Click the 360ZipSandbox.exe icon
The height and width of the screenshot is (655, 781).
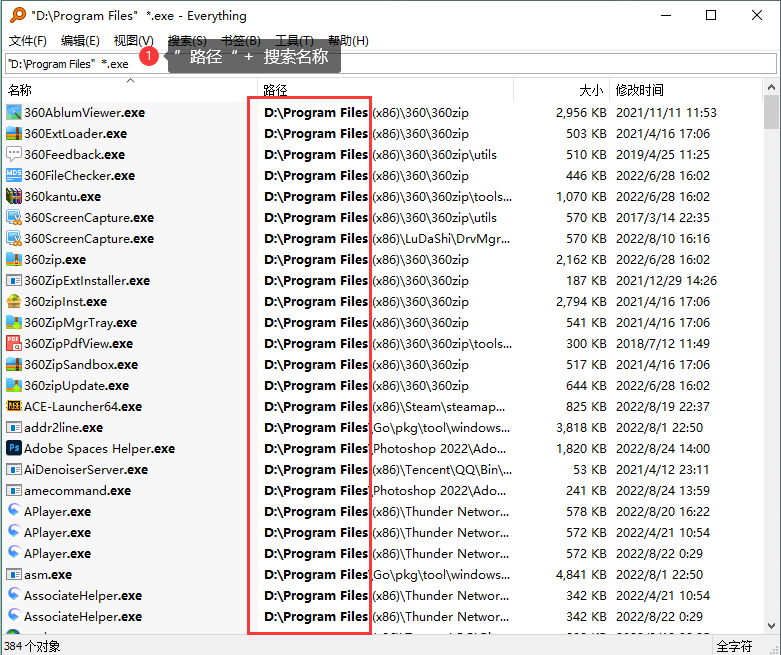pyautogui.click(x=14, y=365)
